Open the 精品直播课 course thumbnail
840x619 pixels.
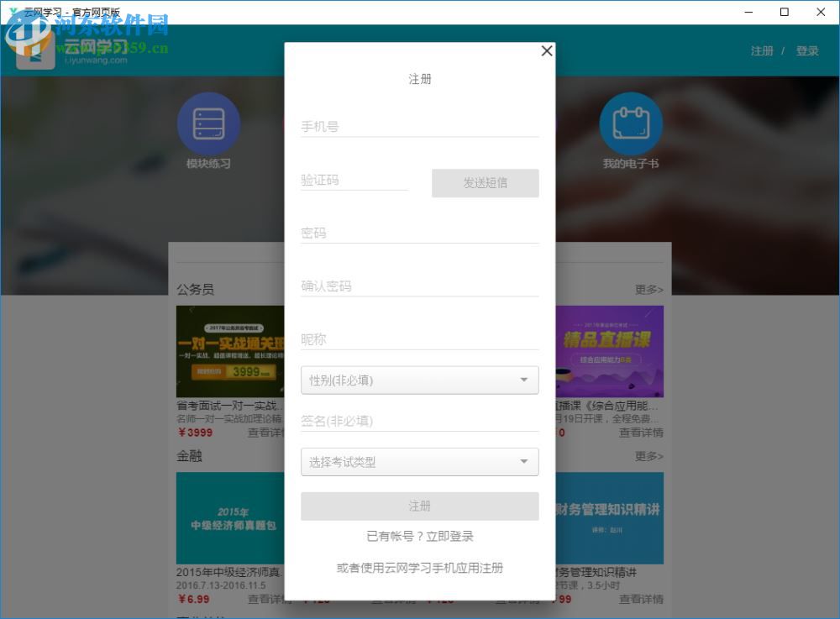609,351
